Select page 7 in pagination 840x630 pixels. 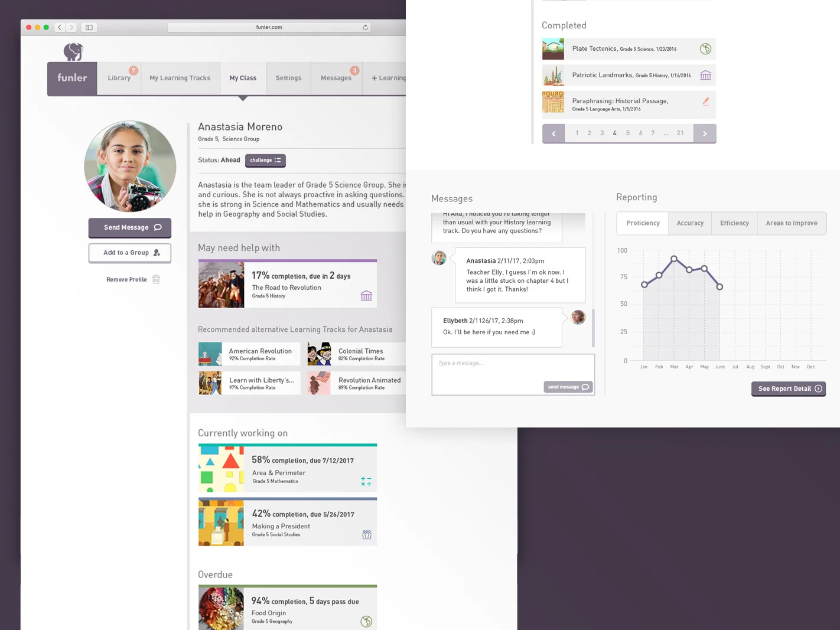point(653,133)
